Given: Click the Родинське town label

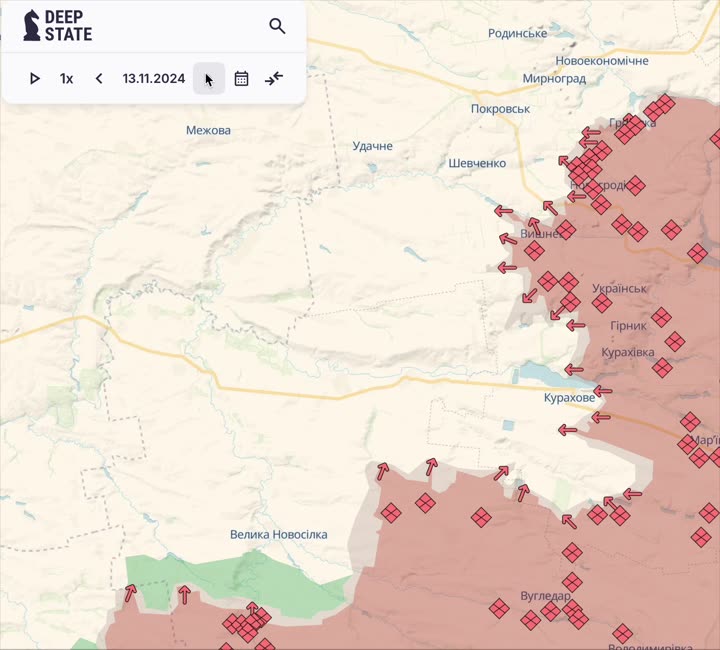Looking at the screenshot, I should coord(518,34).
